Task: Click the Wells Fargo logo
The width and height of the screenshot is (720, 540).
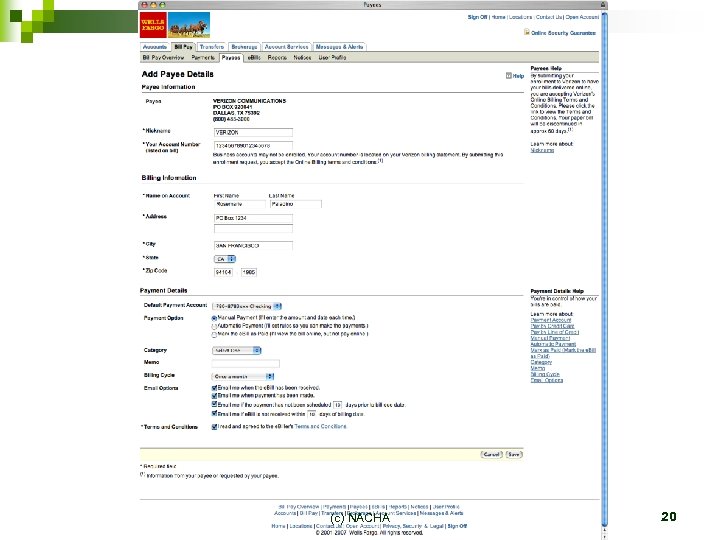Action: click(153, 25)
